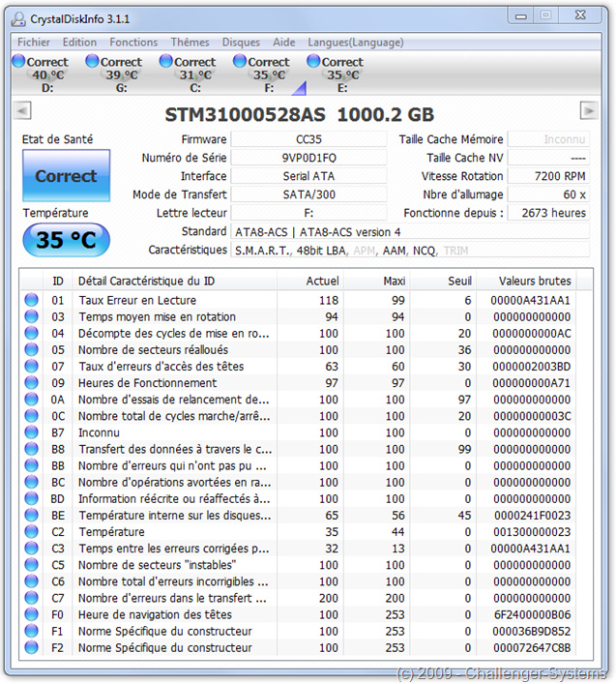Click the ATA8-ACS standard field
The height and width of the screenshot is (684, 616).
tap(410, 232)
